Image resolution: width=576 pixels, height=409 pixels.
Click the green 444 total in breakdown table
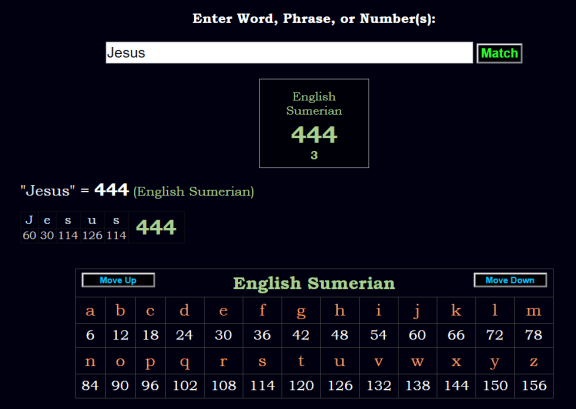[156, 227]
